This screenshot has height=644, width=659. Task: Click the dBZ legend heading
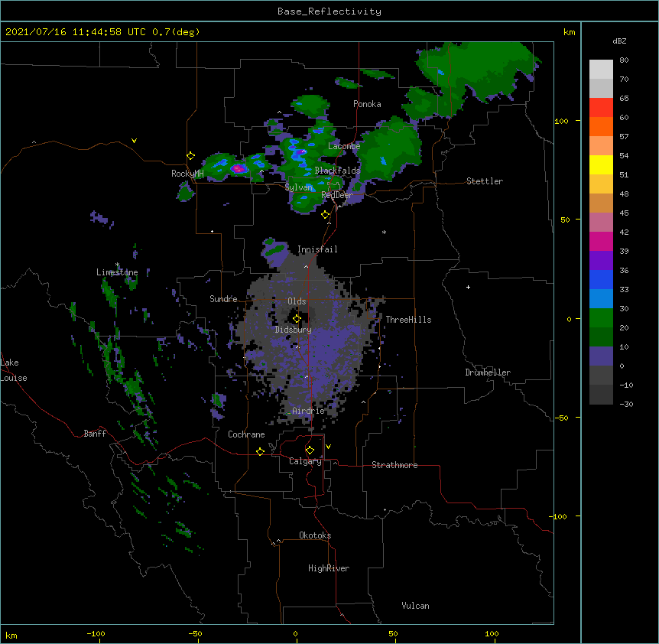click(619, 41)
